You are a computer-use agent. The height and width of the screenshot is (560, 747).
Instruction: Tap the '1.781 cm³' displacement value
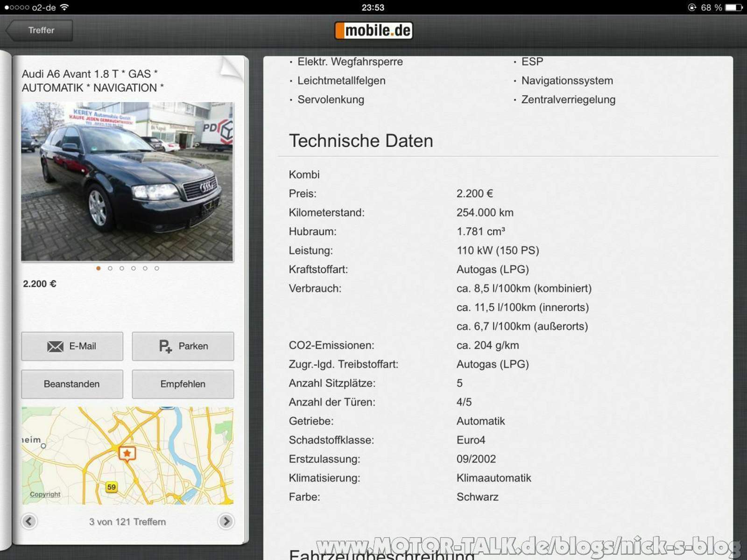click(x=480, y=231)
